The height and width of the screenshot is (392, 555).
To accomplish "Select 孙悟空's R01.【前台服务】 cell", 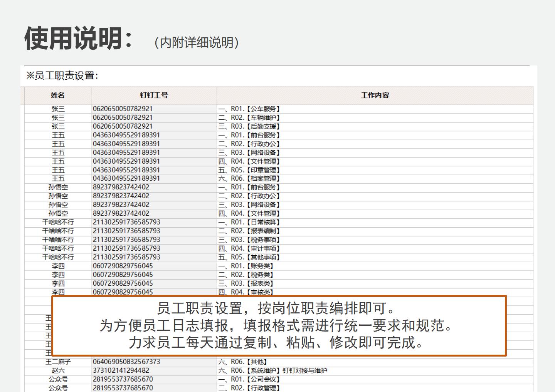I will click(x=375, y=188).
